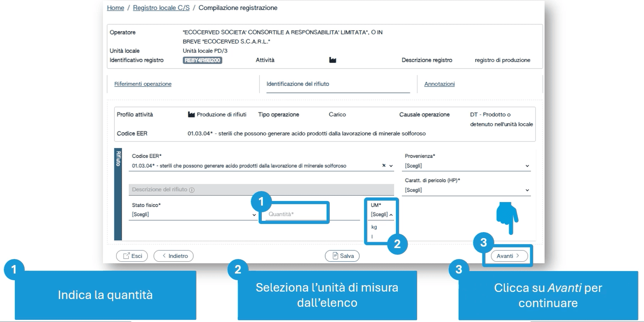The height and width of the screenshot is (322, 644).
Task: Click the factory icon next to Attività
Action: (332, 60)
